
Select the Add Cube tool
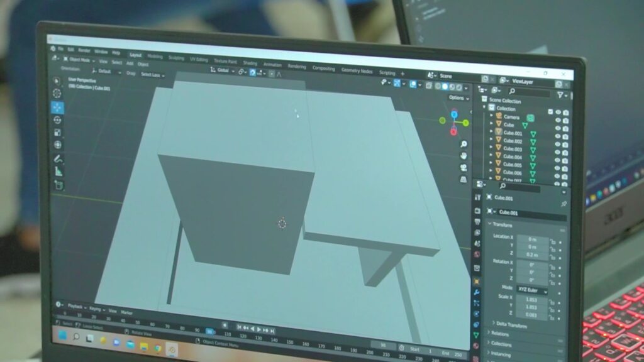[x=58, y=185]
